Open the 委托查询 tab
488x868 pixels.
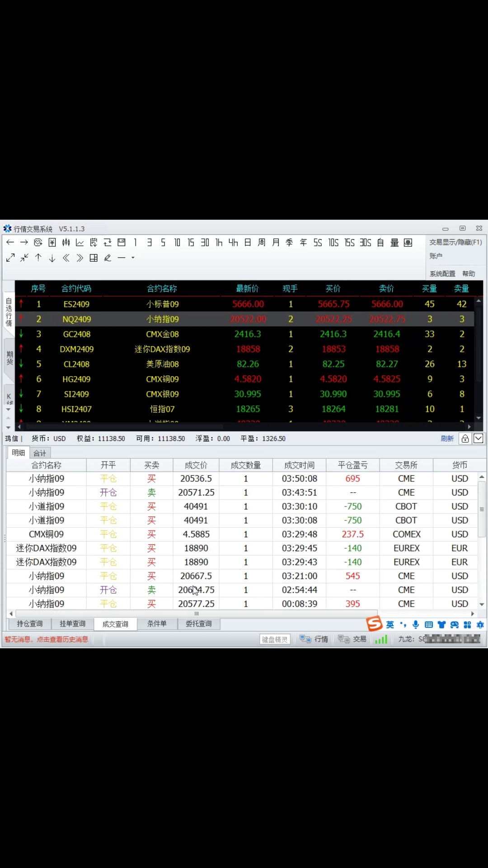click(x=199, y=624)
